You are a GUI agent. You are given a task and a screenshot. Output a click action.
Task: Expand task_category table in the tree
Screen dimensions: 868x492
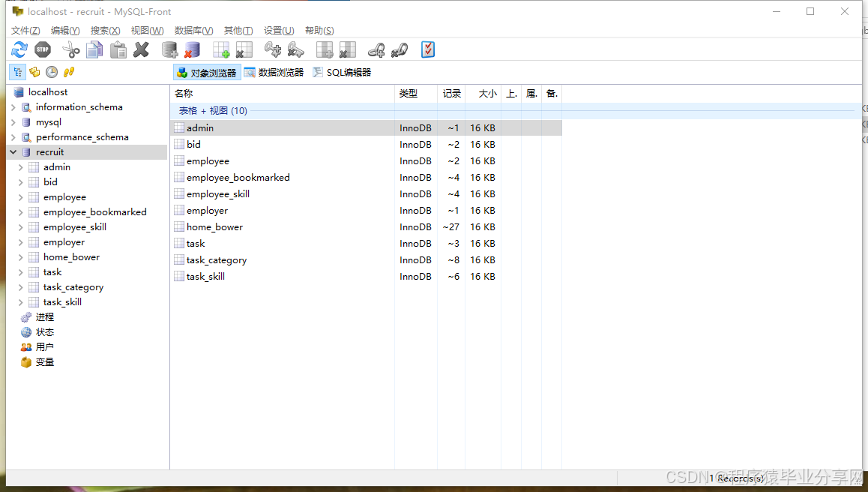[20, 287]
